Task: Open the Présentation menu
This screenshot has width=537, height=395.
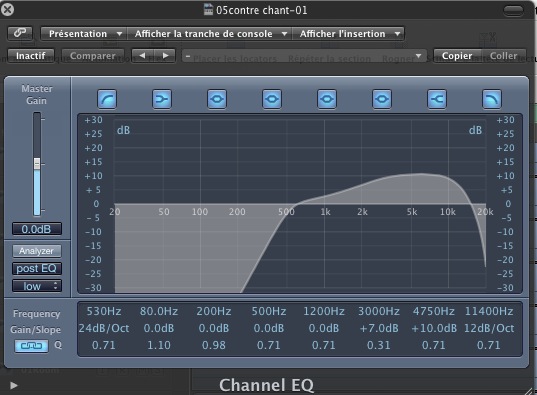Action: (x=84, y=34)
